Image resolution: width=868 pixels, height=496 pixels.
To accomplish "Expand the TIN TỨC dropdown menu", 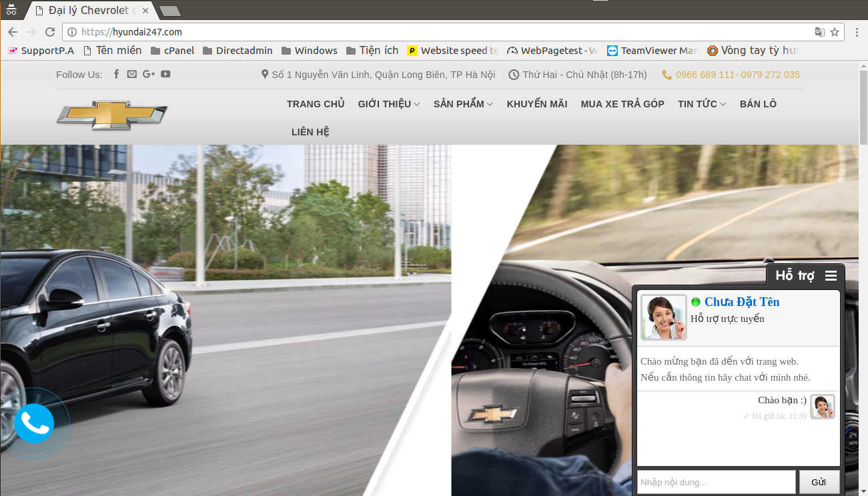I will (702, 104).
